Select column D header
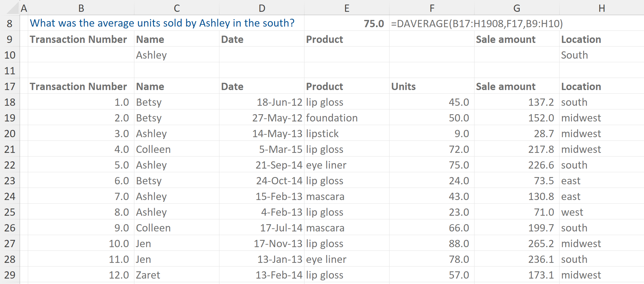The width and height of the screenshot is (644, 284). (x=262, y=8)
